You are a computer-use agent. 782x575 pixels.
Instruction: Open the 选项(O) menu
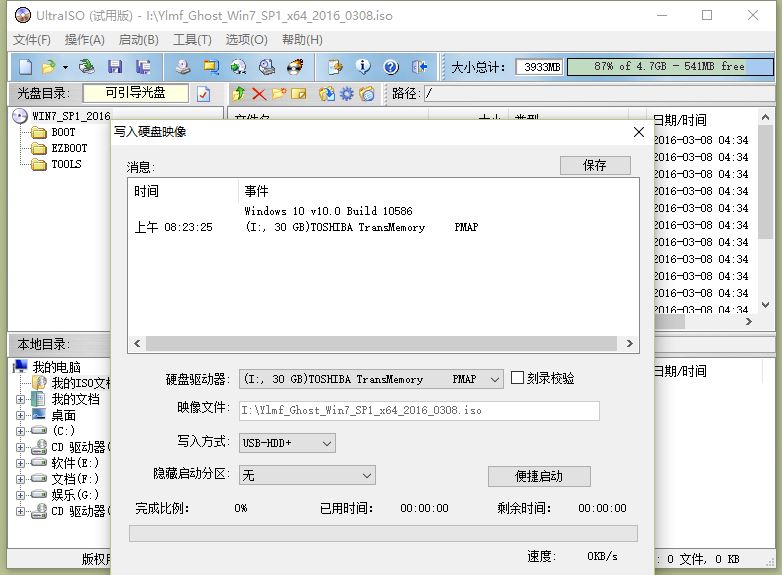pyautogui.click(x=246, y=40)
